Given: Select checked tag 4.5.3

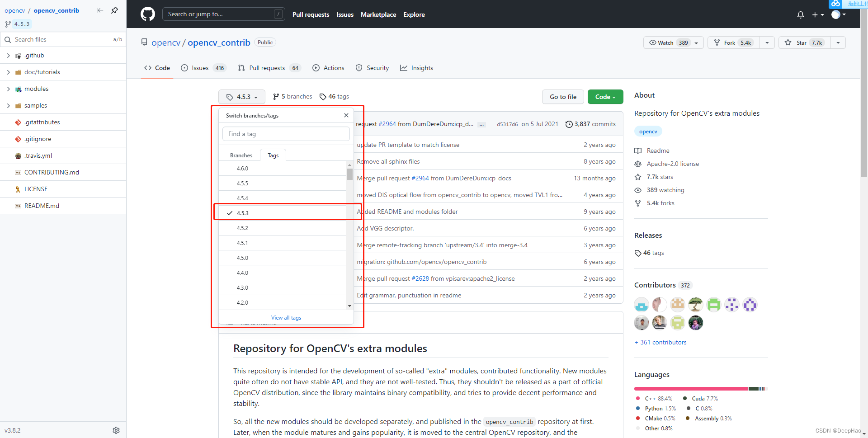Looking at the screenshot, I should (283, 213).
